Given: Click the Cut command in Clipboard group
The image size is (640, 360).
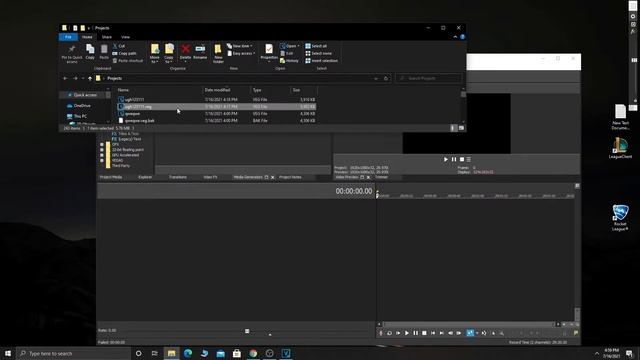Looking at the screenshot, I should click(x=119, y=46).
